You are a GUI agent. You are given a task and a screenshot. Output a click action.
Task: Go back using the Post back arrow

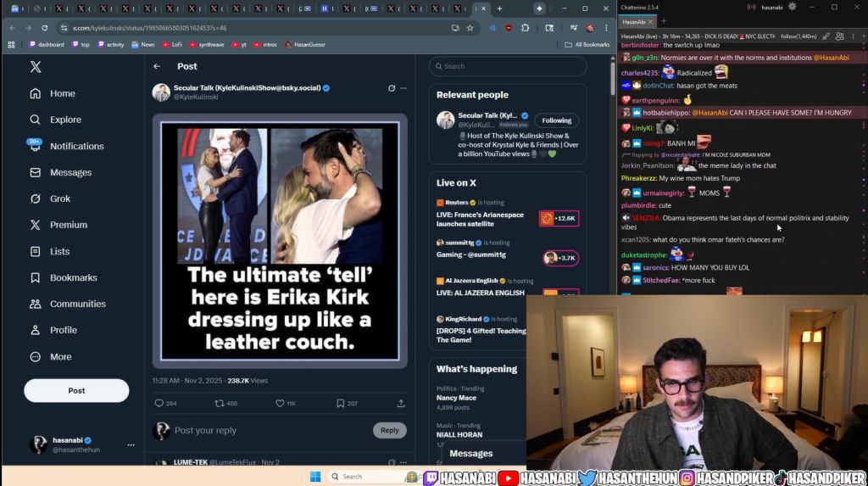tap(157, 66)
